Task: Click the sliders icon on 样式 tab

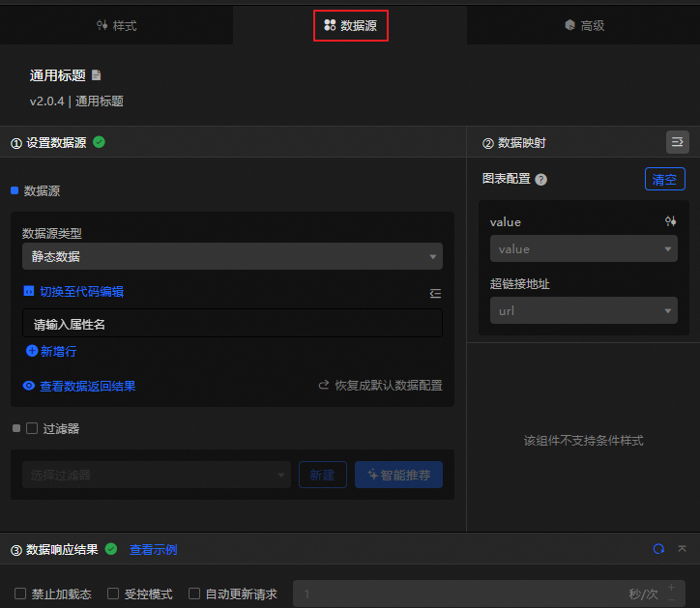Action: [102, 25]
